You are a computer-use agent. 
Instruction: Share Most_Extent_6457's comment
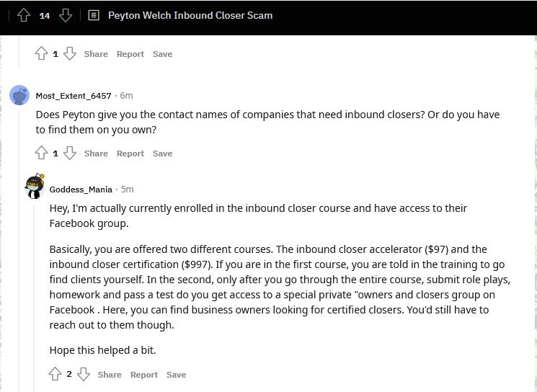pos(96,153)
